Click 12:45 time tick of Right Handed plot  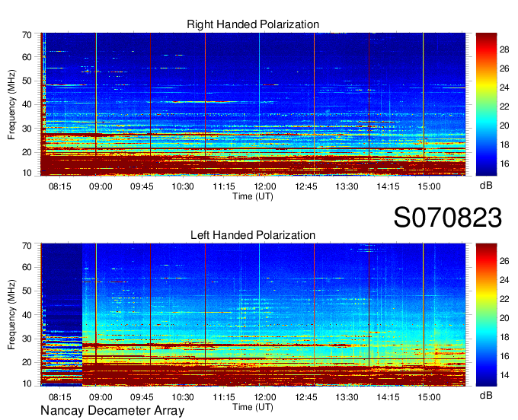[306, 186]
